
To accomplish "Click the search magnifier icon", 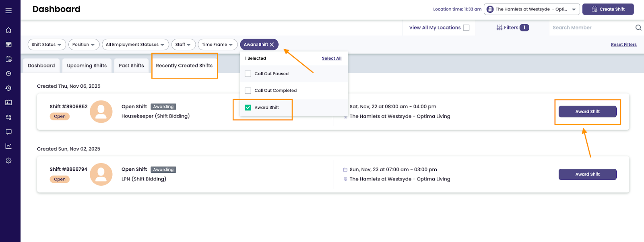I will [x=638, y=28].
